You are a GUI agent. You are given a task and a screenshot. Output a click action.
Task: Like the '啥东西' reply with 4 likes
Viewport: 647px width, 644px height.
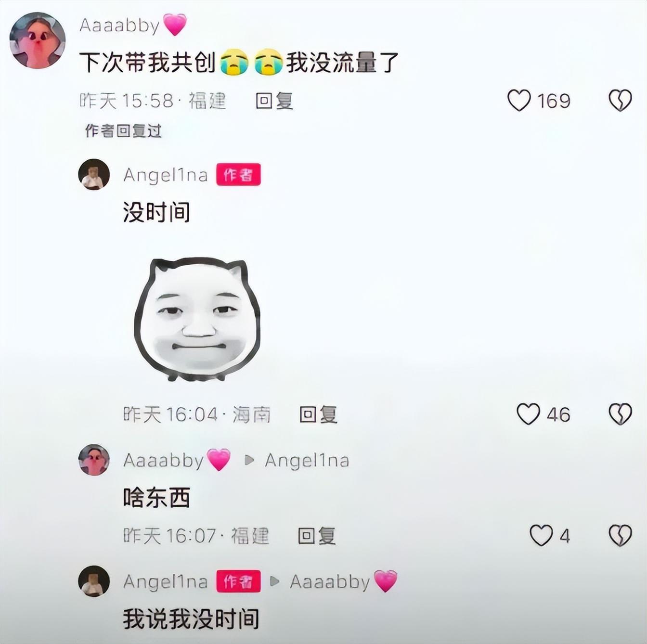[541, 535]
